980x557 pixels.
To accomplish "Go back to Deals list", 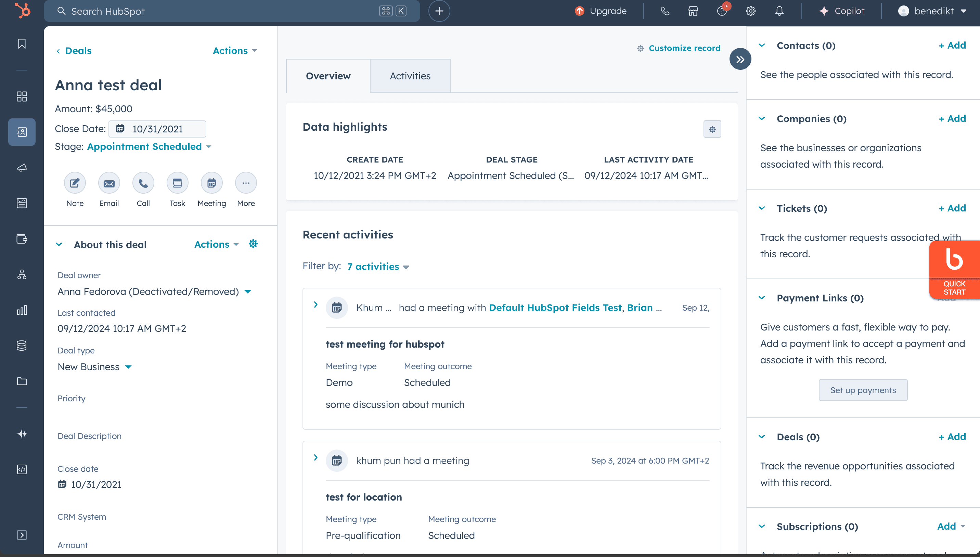I will point(74,51).
